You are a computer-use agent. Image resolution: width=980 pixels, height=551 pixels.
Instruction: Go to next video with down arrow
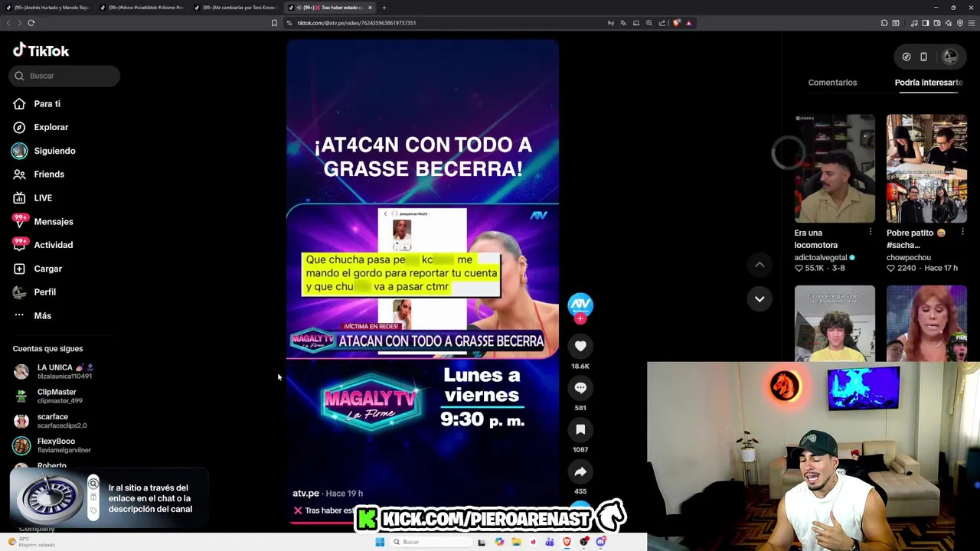click(x=759, y=299)
